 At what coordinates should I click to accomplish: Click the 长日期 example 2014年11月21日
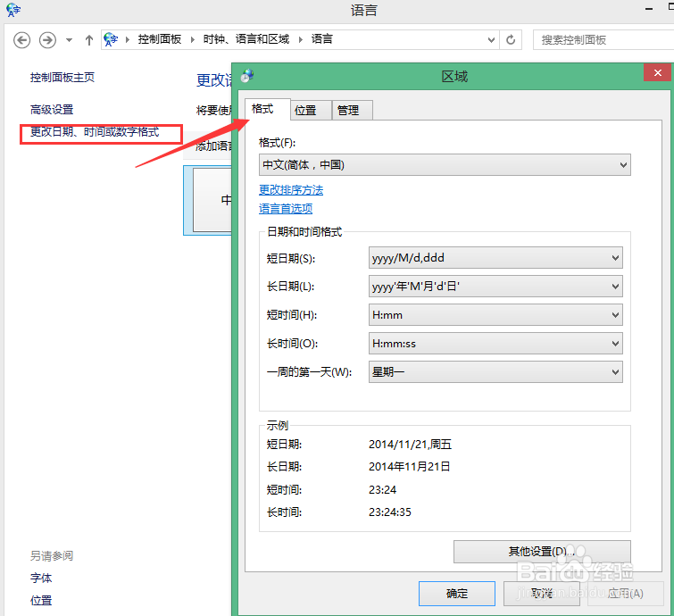point(409,467)
